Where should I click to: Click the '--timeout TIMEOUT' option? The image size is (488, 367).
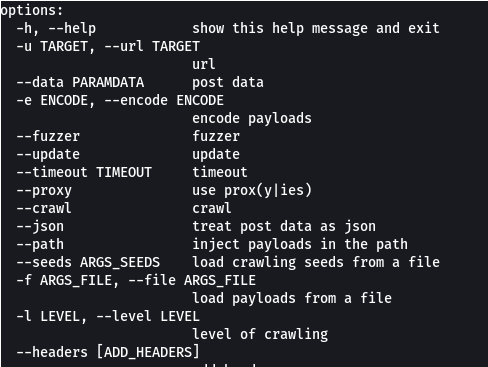[84, 172]
